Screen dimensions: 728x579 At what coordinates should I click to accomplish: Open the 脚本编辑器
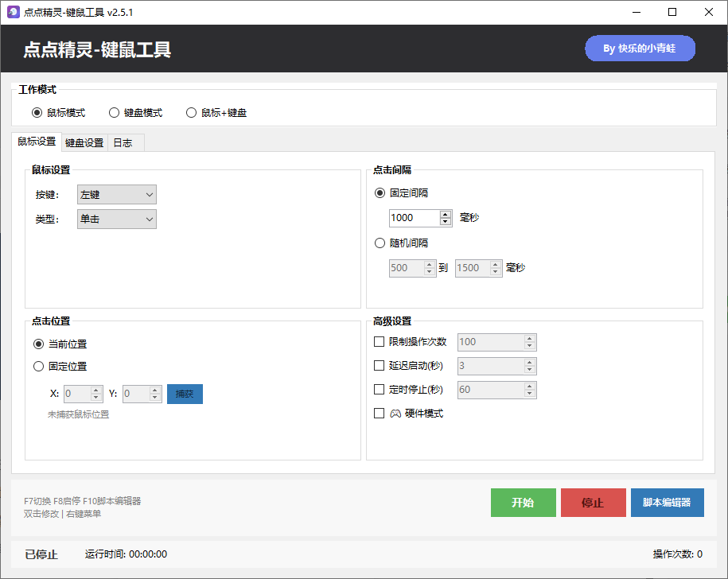667,503
